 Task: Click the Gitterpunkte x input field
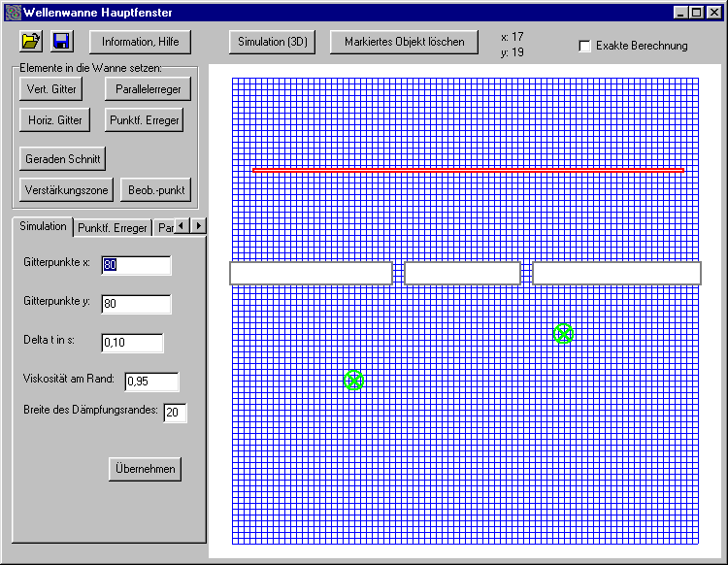136,265
